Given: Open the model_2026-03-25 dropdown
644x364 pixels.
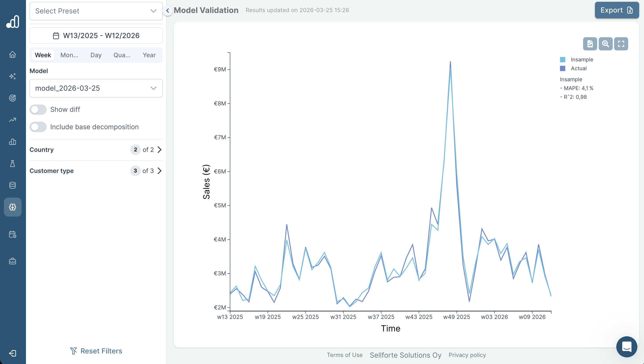Looking at the screenshot, I should [x=96, y=88].
